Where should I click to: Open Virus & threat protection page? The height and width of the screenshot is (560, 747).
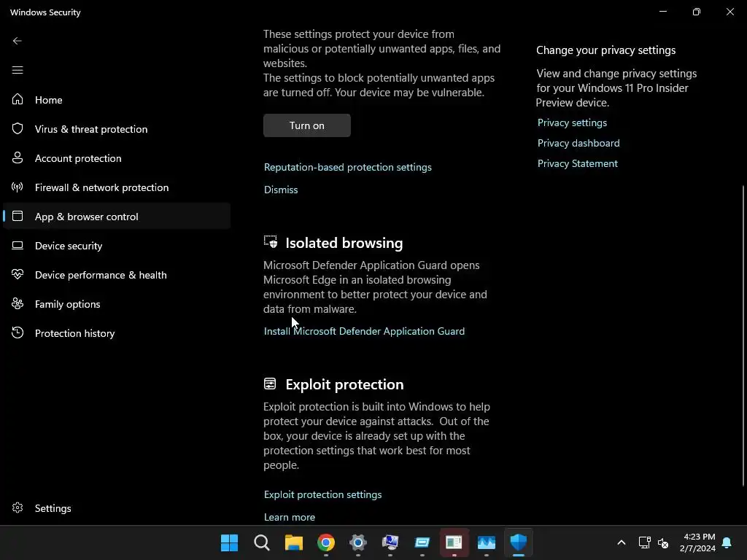91,129
